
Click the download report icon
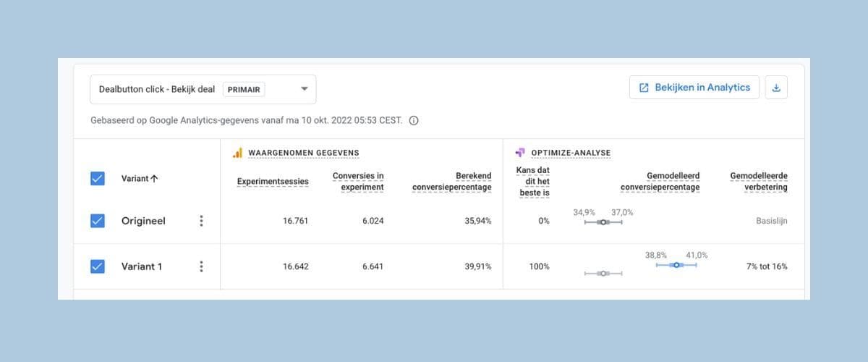(776, 88)
